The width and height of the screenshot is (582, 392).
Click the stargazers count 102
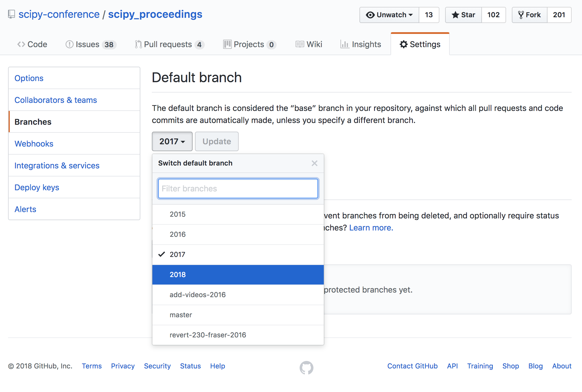493,15
